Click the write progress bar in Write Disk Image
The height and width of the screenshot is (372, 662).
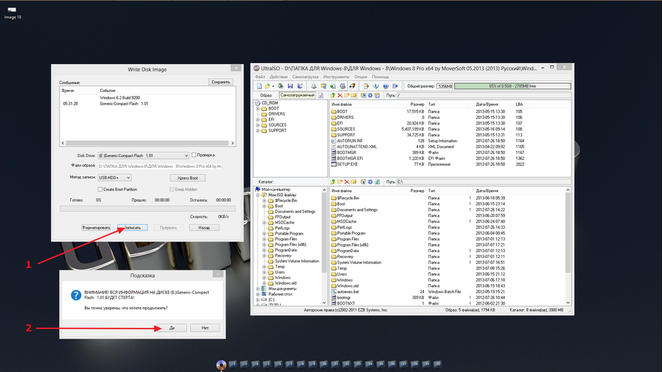147,208
